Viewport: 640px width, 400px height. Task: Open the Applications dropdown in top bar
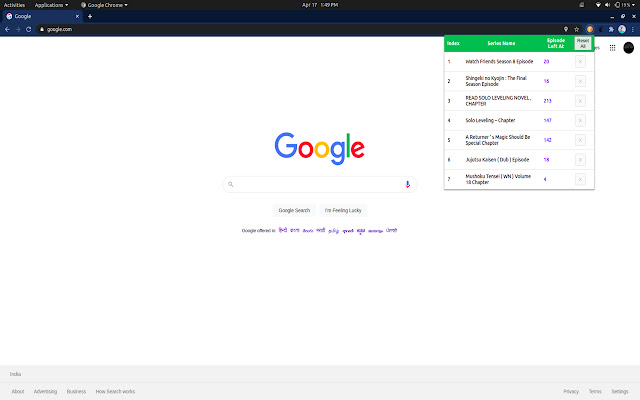point(51,5)
